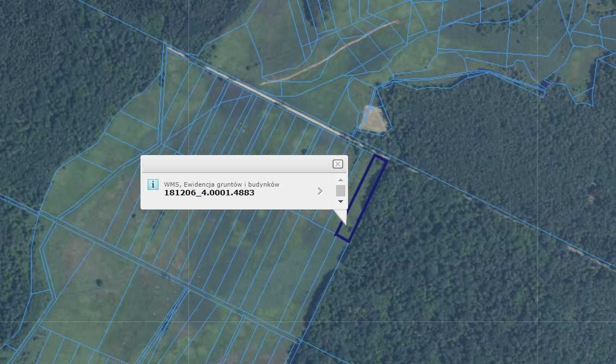Click 'WMS, Ewidencja gruntów i budynków' label
Viewport: 616px width, 364px height.
coord(222,184)
